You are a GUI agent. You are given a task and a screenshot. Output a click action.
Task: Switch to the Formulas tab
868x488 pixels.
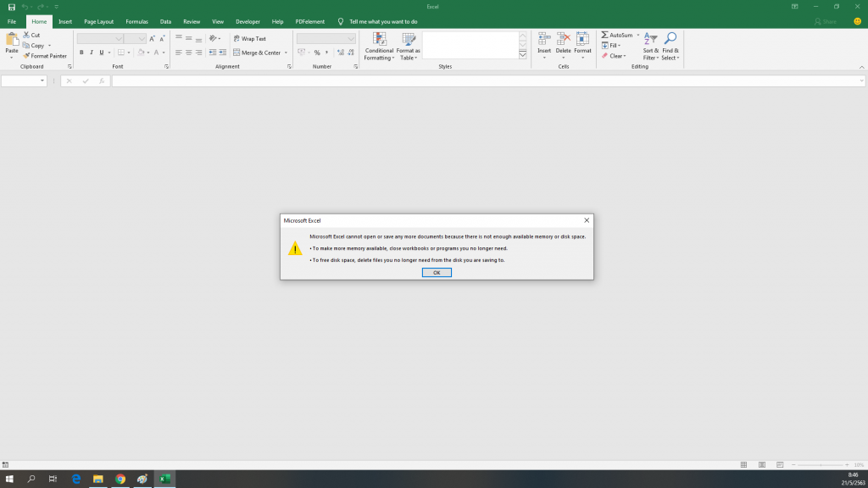[x=136, y=21]
